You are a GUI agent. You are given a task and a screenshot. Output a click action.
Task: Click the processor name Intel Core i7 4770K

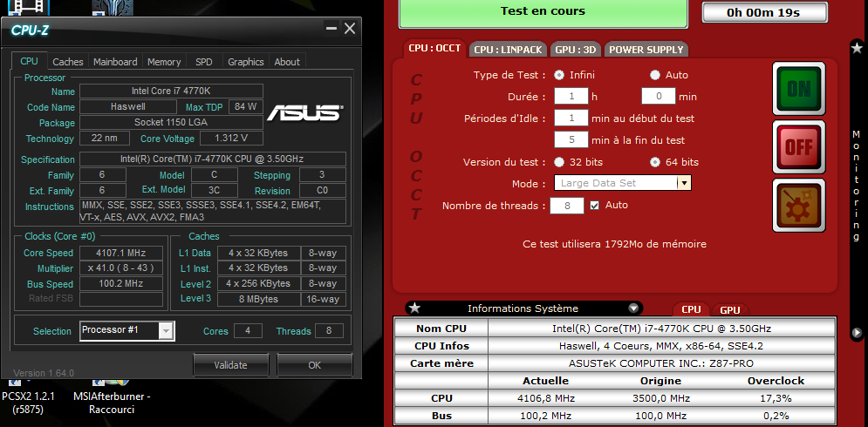[x=171, y=91]
